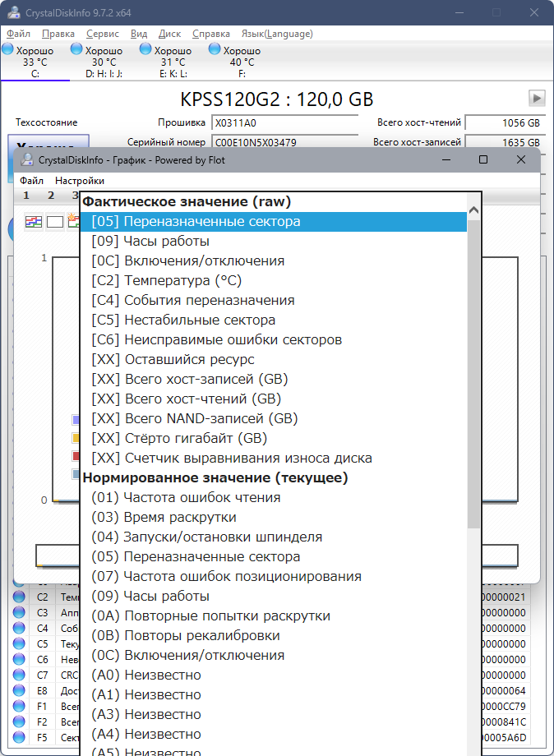Choose (01) Частота ошибок чтения option

click(274, 498)
